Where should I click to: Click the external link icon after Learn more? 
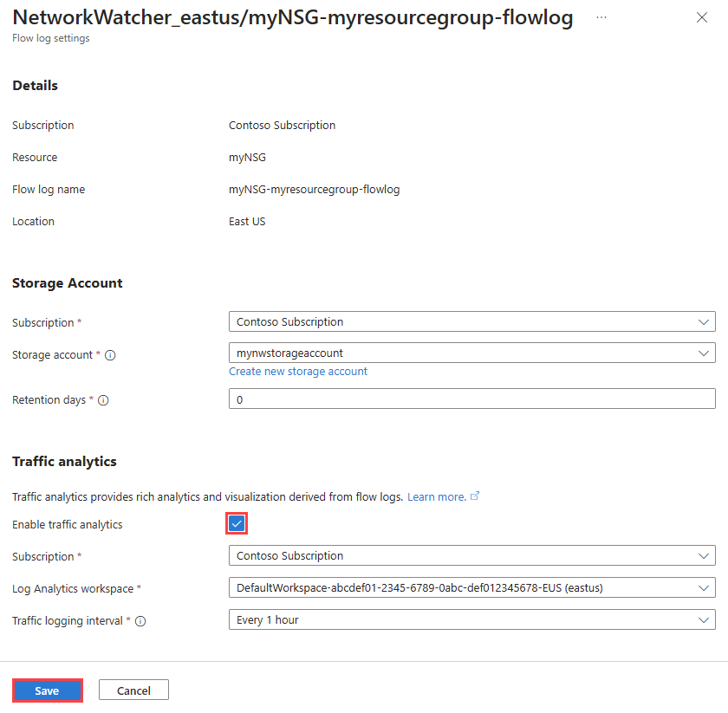[473, 496]
